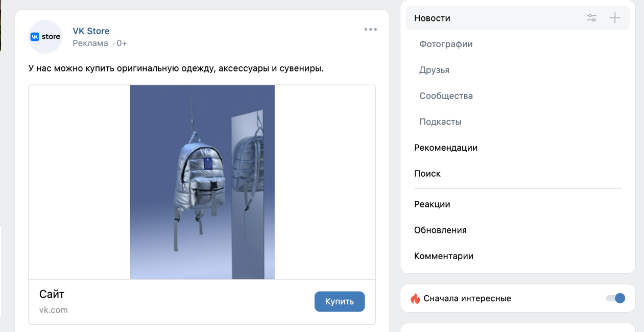644x332 pixels.
Task: Open the Сообщества feed section
Action: 446,96
